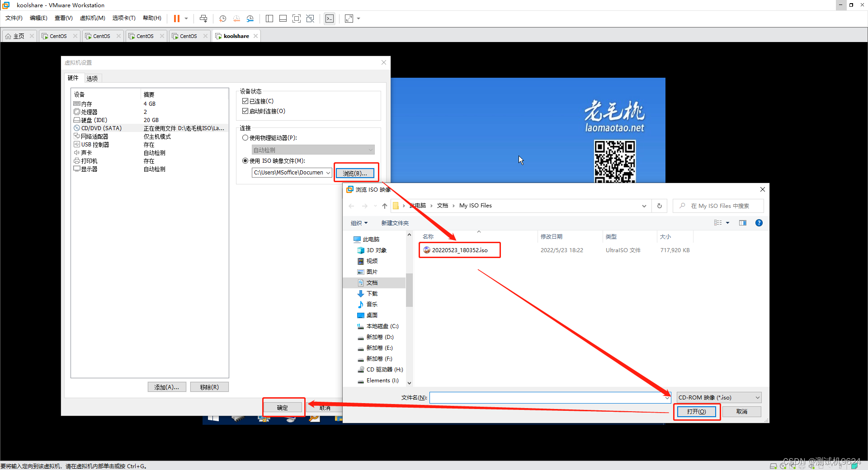Expand the address bar history dropdown
The height and width of the screenshot is (470, 868).
644,206
